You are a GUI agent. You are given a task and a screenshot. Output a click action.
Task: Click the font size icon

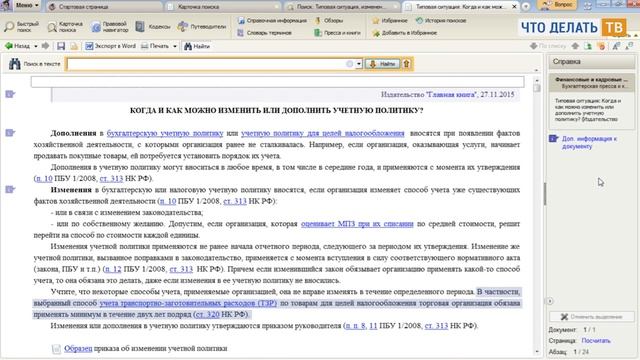click(x=616, y=46)
